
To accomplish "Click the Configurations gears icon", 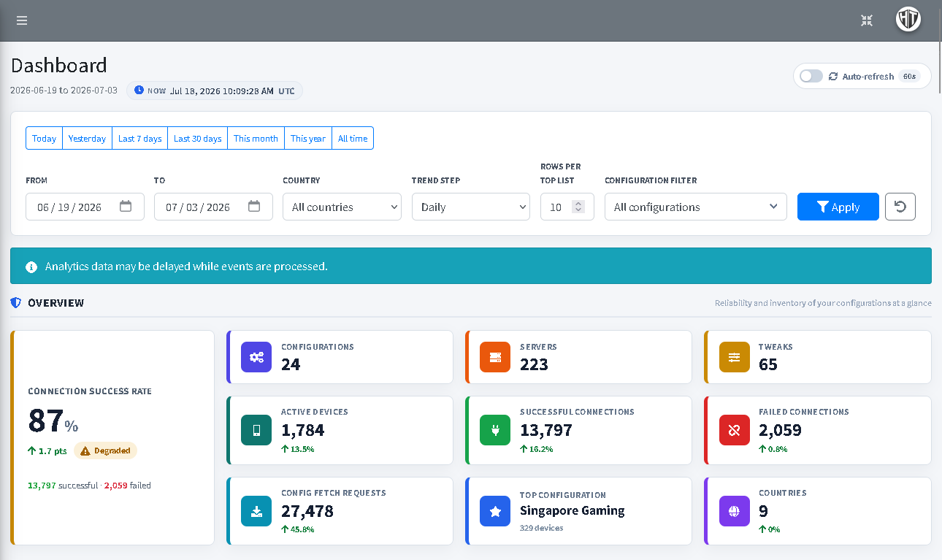I will [256, 357].
